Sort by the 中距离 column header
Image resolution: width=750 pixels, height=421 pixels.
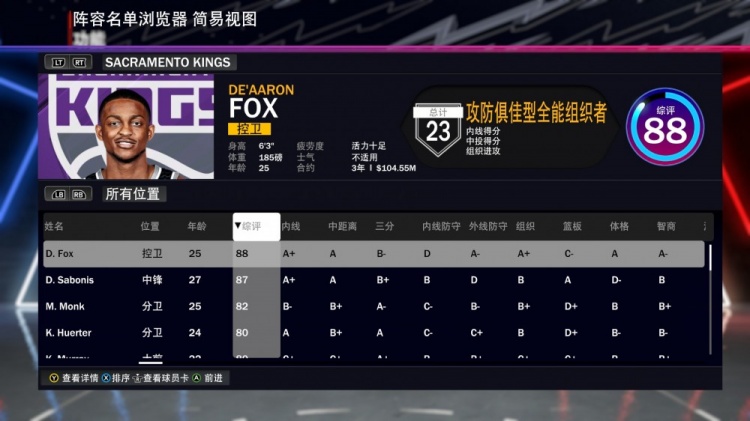pos(342,226)
